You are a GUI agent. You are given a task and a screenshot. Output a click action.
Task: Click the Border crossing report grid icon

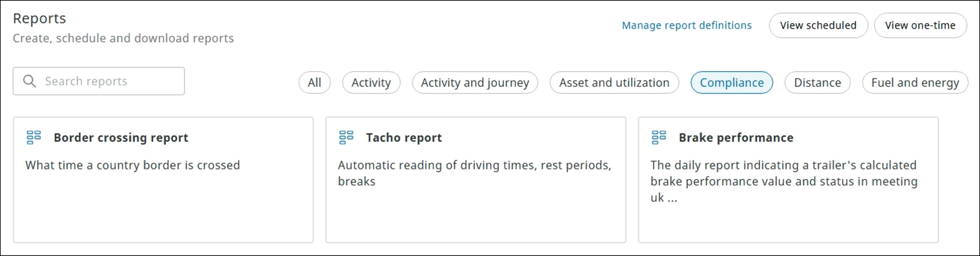tap(34, 137)
